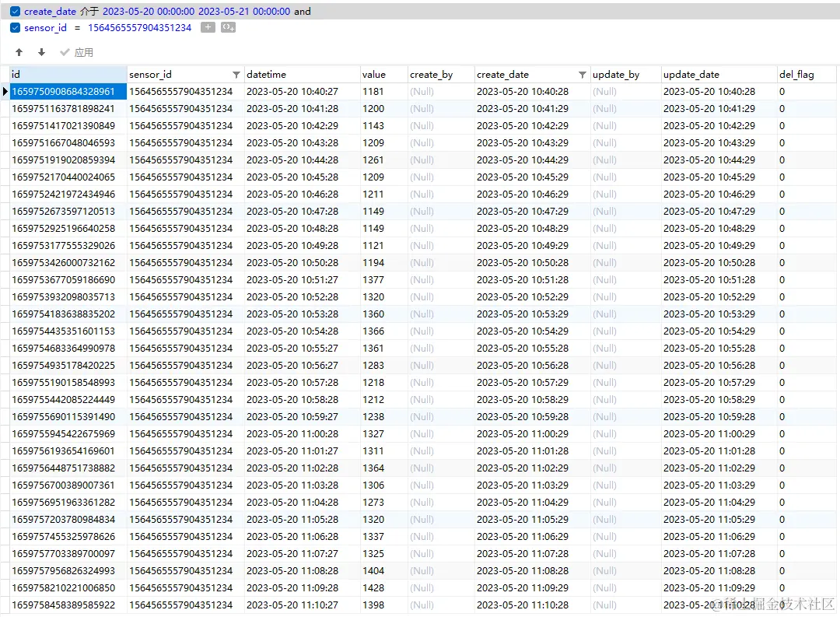The height and width of the screenshot is (617, 840).
Task: Select id cell 1659758458389585922
Action: [x=68, y=605]
